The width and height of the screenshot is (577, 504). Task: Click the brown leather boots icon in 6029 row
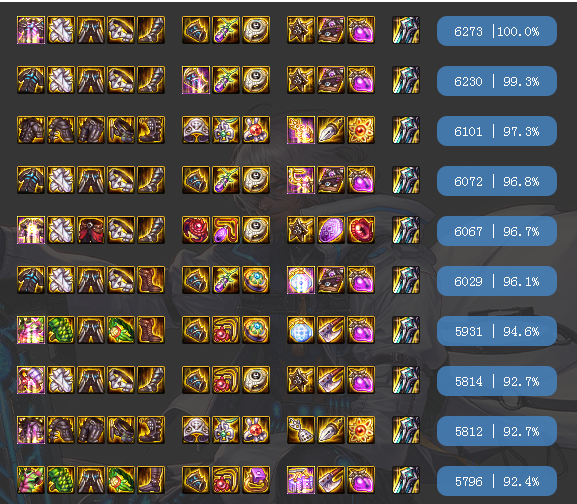pos(151,280)
